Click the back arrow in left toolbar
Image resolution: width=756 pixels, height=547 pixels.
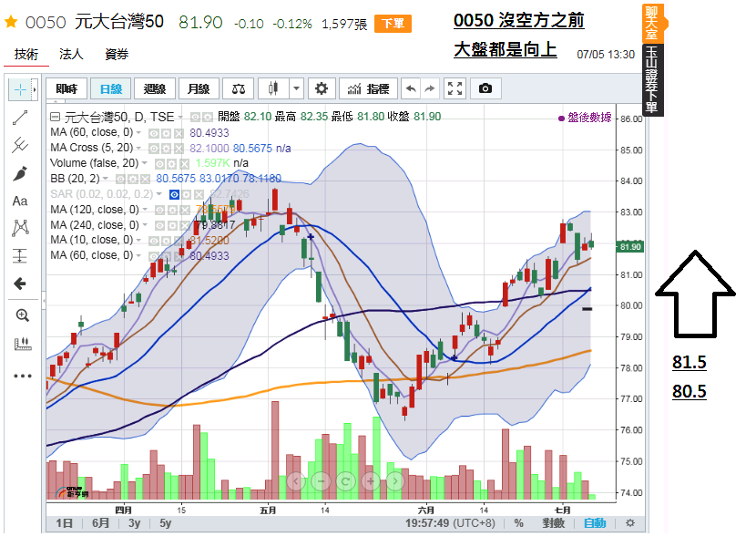(20, 284)
